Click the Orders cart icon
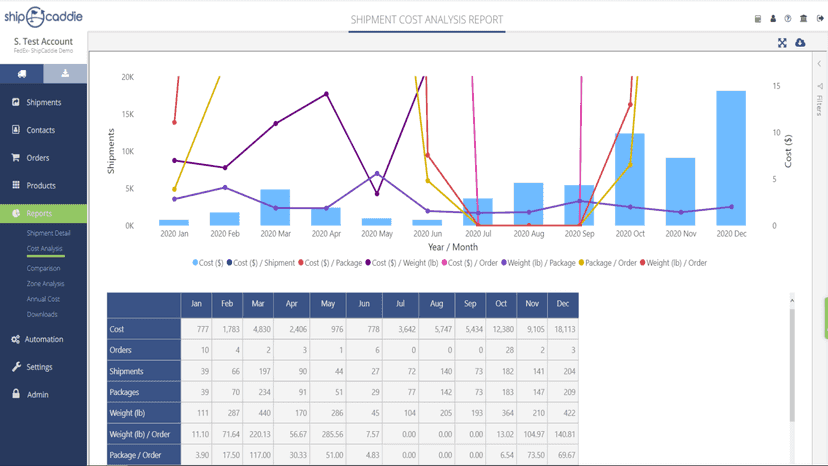The width and height of the screenshot is (828, 466). click(x=16, y=157)
